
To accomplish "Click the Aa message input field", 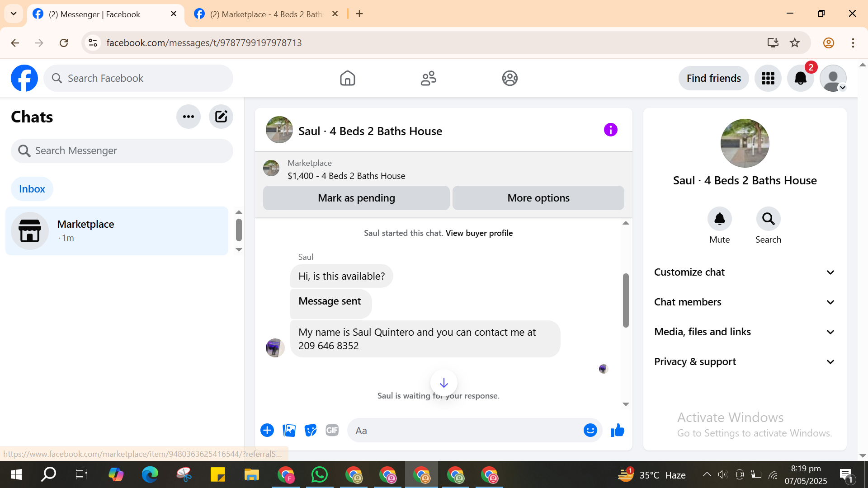I will click(x=466, y=431).
